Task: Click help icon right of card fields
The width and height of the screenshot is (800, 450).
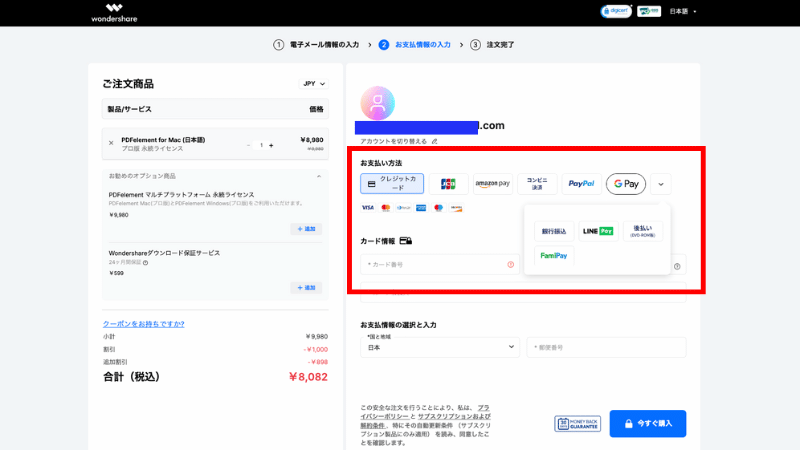Action: coord(677,266)
